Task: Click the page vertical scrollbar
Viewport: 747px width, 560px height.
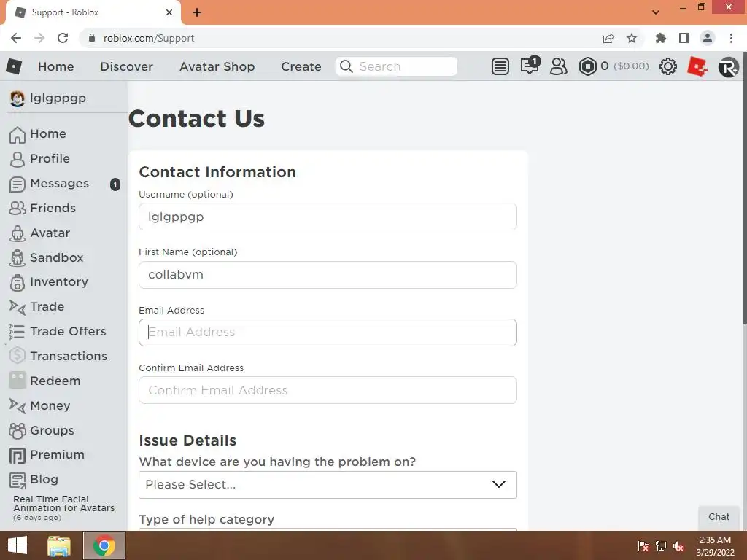Action: click(743, 188)
